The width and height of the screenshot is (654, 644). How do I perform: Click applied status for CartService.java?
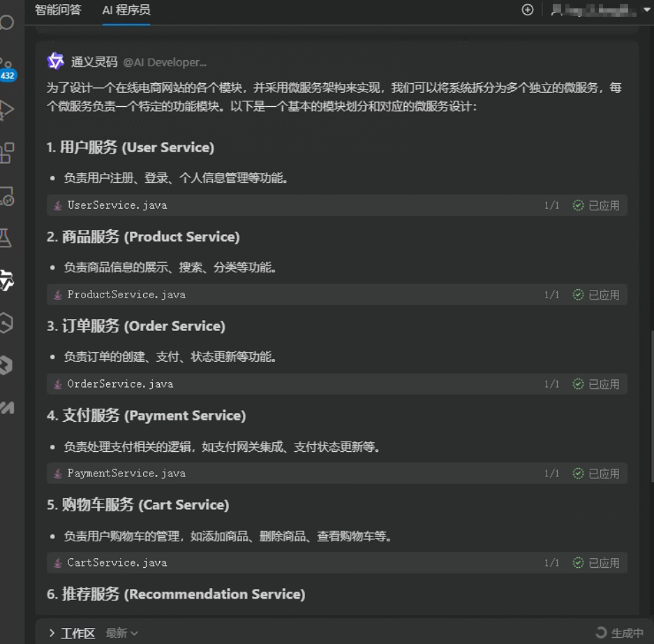tap(595, 562)
